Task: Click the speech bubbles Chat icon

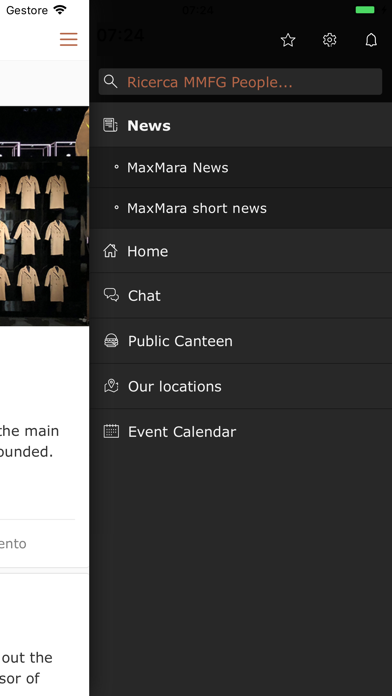Action: [111, 295]
